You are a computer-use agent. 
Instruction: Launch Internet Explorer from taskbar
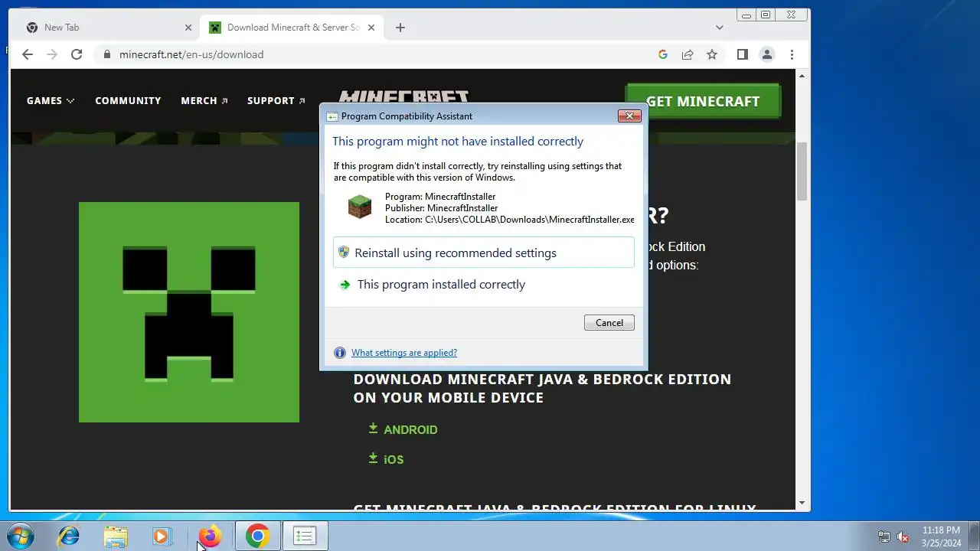tap(69, 536)
